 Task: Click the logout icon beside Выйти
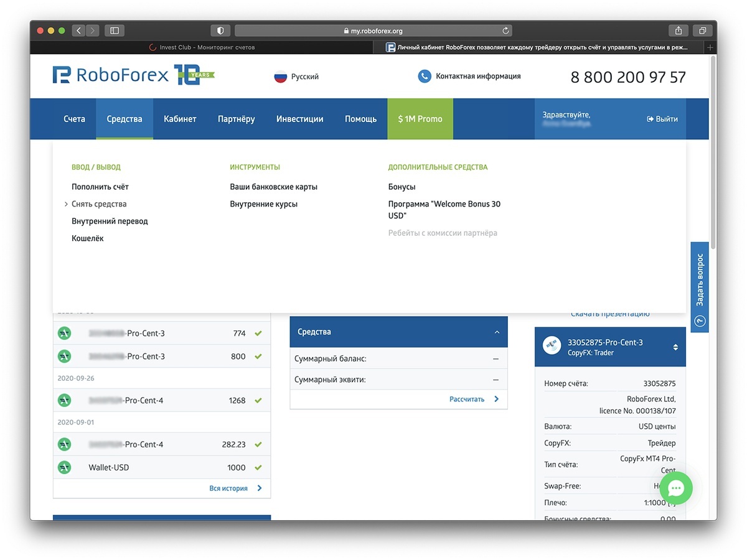point(650,119)
